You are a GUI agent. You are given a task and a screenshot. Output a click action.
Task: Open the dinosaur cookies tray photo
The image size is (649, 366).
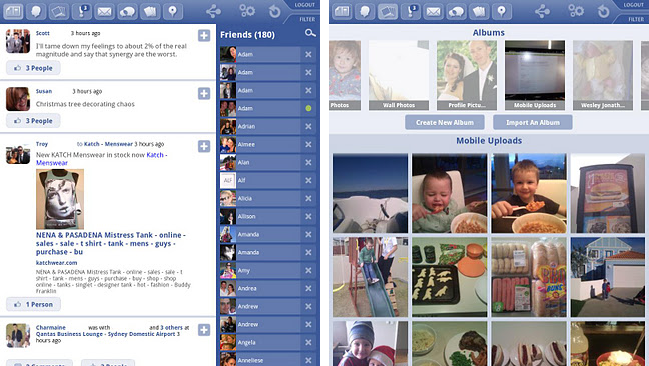[x=449, y=277]
